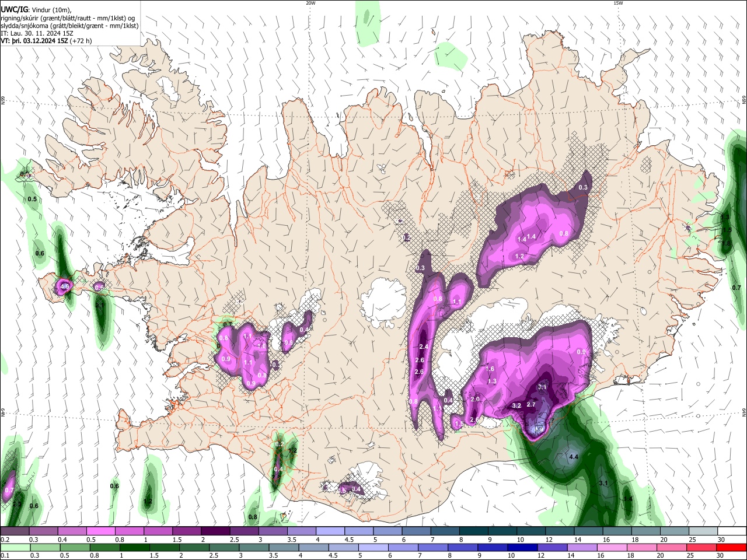
Task: Click the '4.5' label on the rain scale
Action: pyautogui.click(x=333, y=555)
